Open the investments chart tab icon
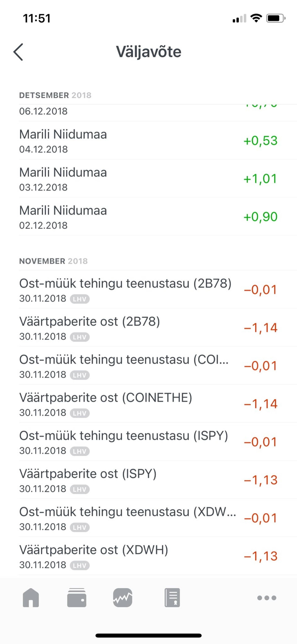Viewport: 297px width, 644px height. 123,598
